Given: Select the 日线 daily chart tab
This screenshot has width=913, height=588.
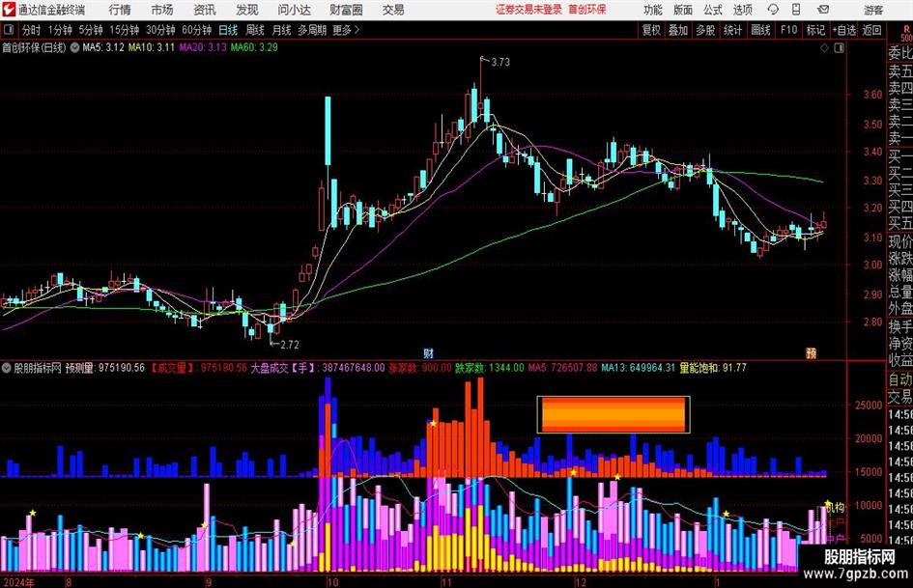Looking at the screenshot, I should click(228, 30).
